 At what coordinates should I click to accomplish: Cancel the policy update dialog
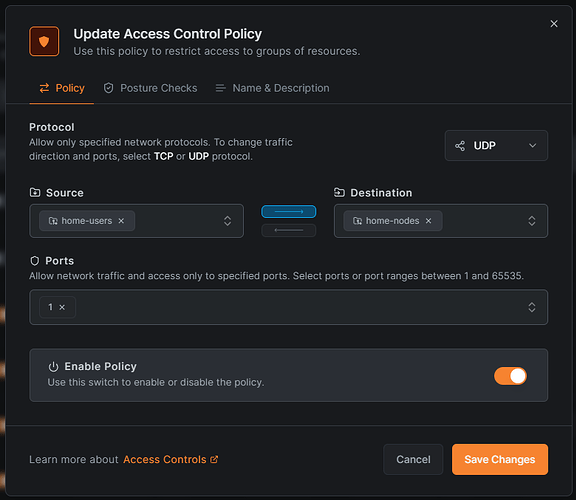click(413, 460)
